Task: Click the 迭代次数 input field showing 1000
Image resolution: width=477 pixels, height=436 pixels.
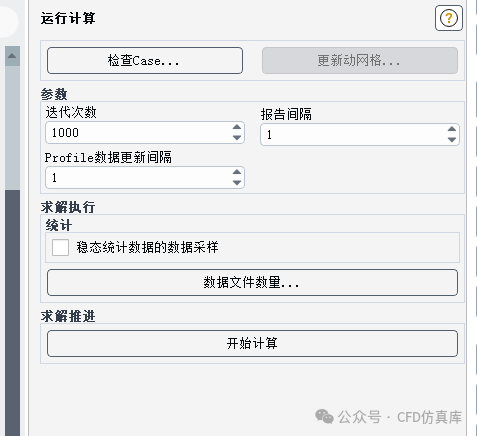Action: [x=138, y=133]
